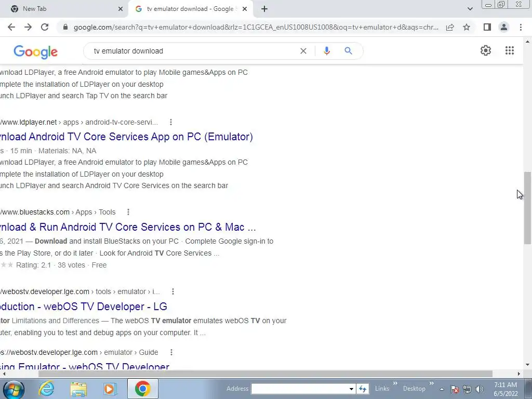Click '15 min · Materials: NA, NA' text
The image size is (532, 399).
click(54, 151)
